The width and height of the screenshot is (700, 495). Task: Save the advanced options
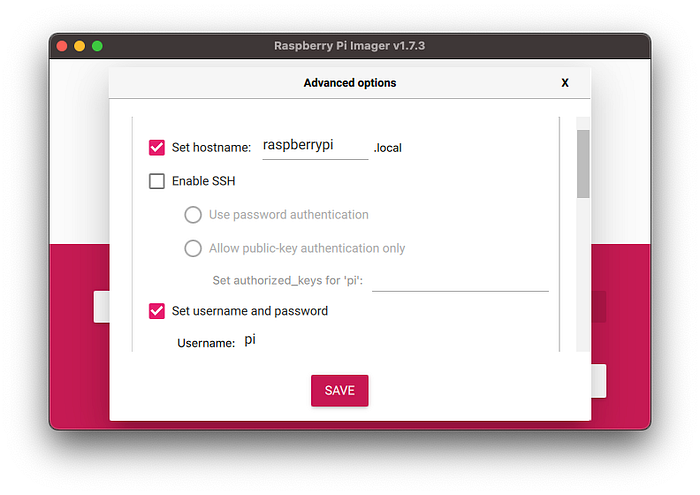[x=340, y=391]
